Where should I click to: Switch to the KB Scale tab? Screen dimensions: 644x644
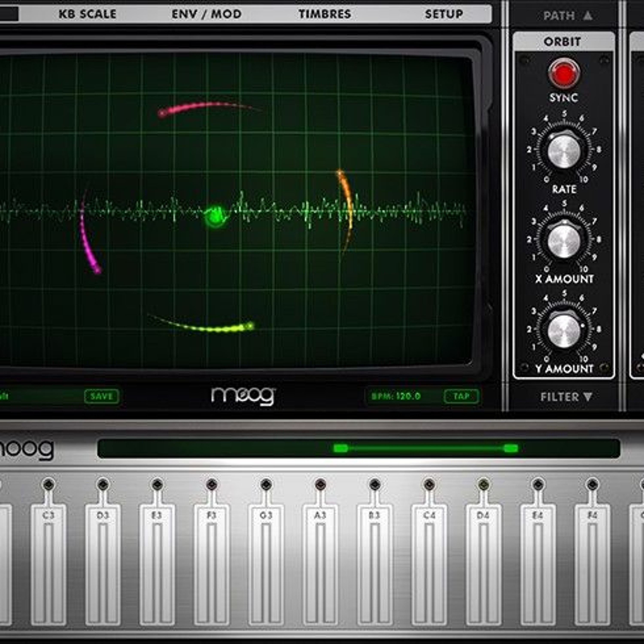click(87, 14)
